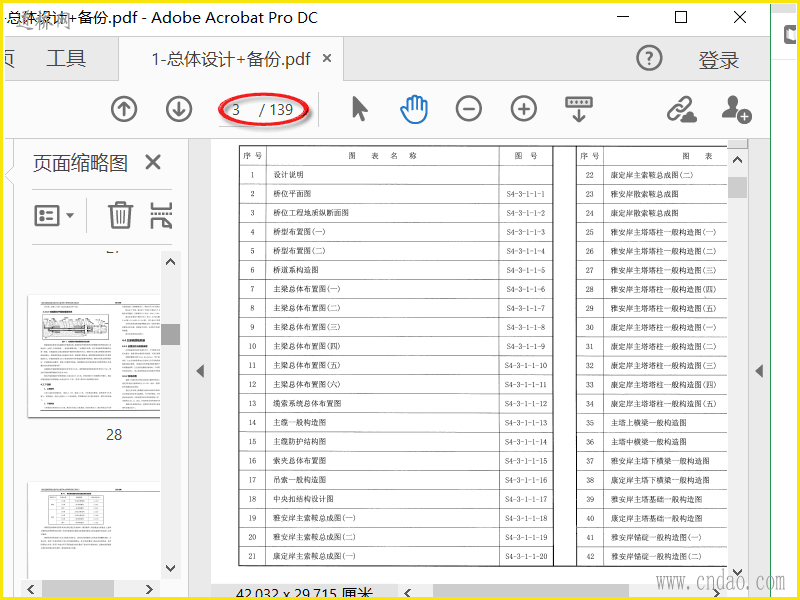Select the thumbnail below page 28
The image size is (800, 600).
pos(94,530)
